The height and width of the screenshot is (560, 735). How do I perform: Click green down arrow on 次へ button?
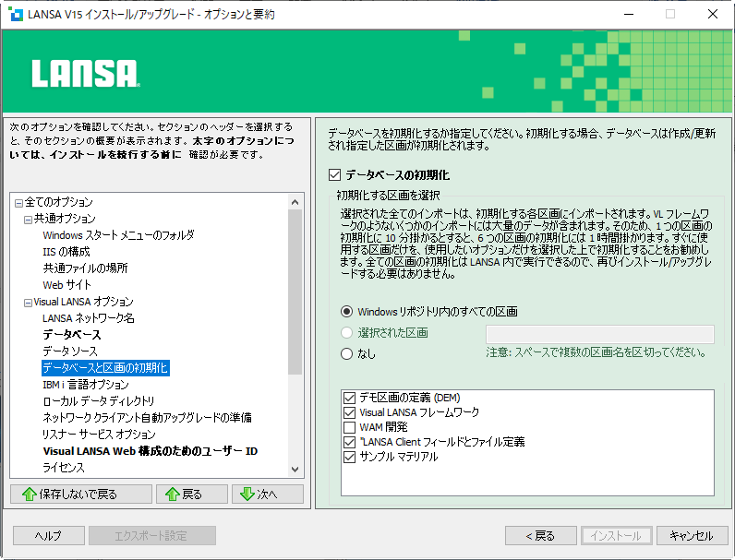click(247, 494)
